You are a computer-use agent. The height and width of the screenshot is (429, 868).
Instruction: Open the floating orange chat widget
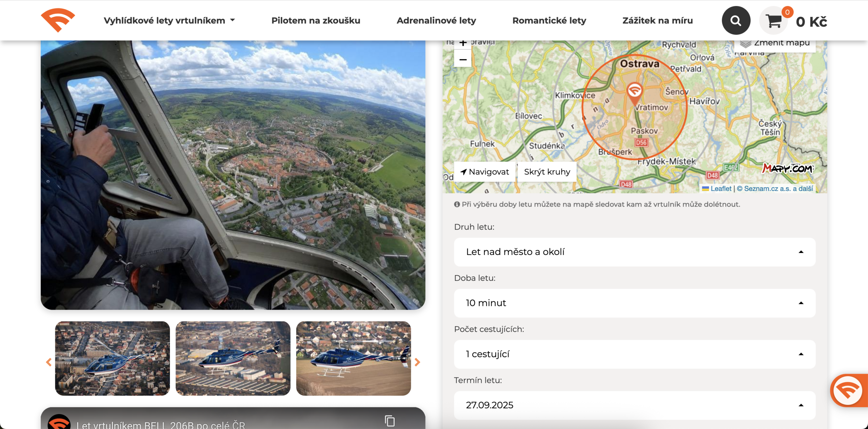pyautogui.click(x=848, y=390)
